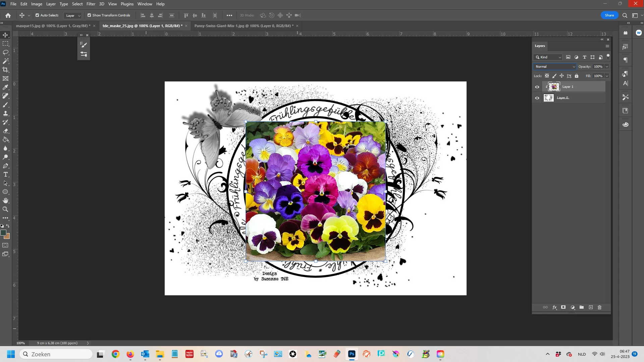Select the Zoom tool
The width and height of the screenshot is (644, 362).
point(5,209)
